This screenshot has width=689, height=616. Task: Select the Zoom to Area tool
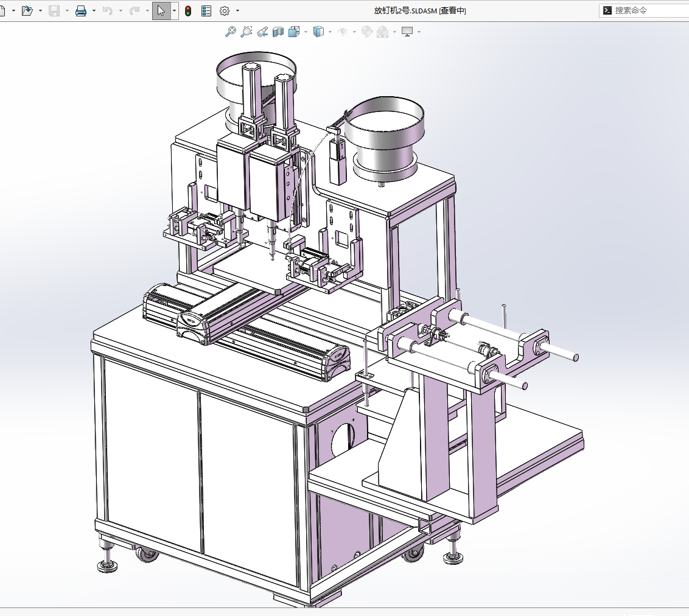click(247, 32)
